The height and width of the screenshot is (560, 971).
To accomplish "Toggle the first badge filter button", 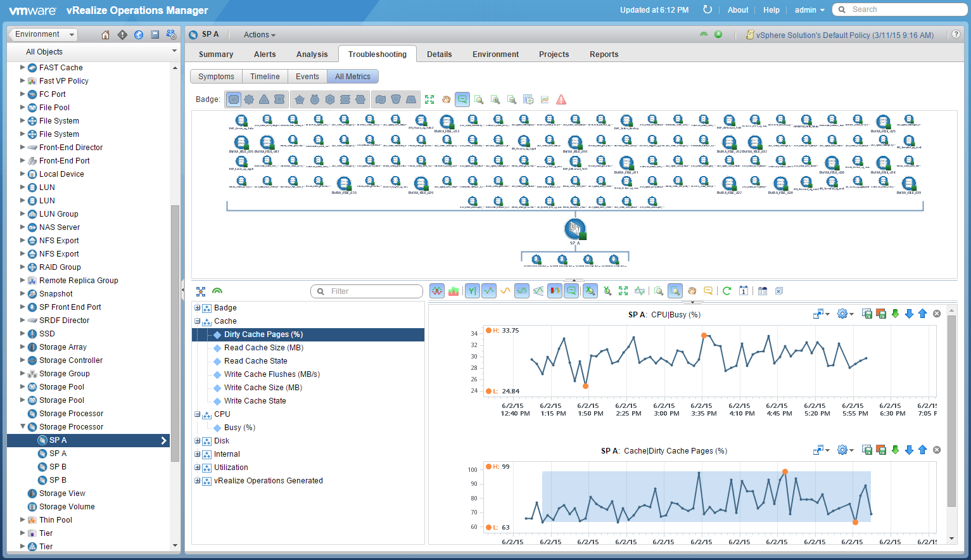I will tap(234, 99).
